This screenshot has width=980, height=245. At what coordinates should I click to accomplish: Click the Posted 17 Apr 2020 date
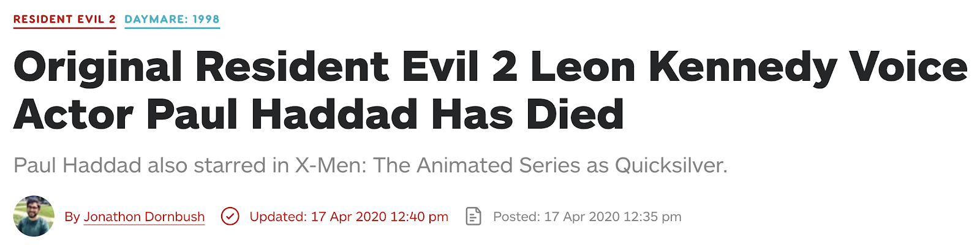(x=587, y=217)
